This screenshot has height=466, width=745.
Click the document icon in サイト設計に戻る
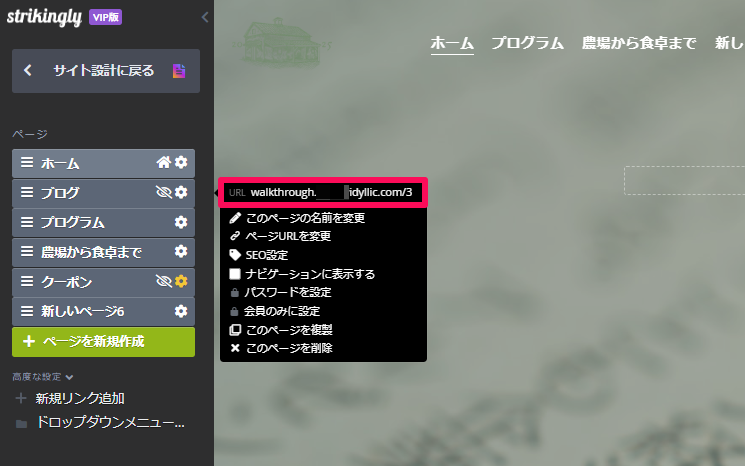[179, 71]
